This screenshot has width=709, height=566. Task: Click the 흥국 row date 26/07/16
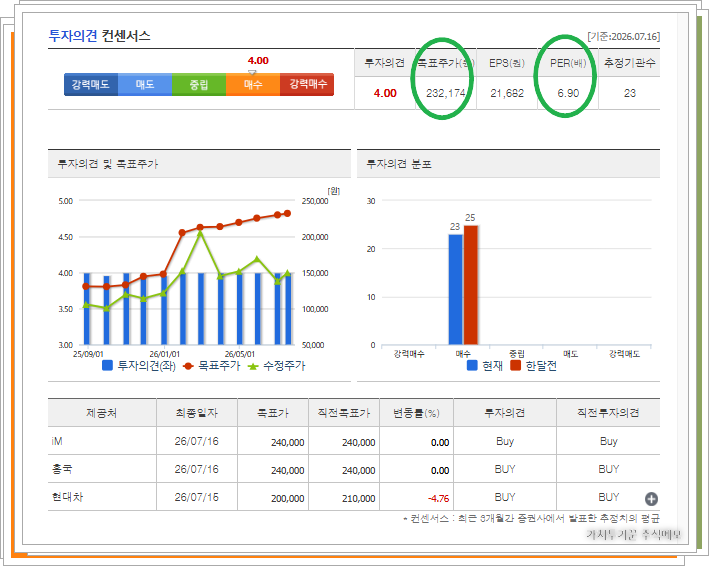(197, 469)
